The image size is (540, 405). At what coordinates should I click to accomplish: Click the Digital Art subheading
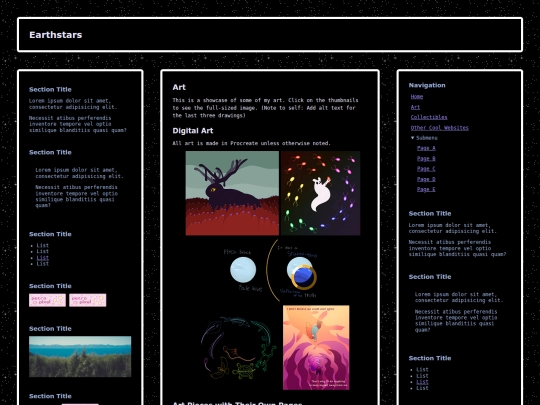point(193,131)
